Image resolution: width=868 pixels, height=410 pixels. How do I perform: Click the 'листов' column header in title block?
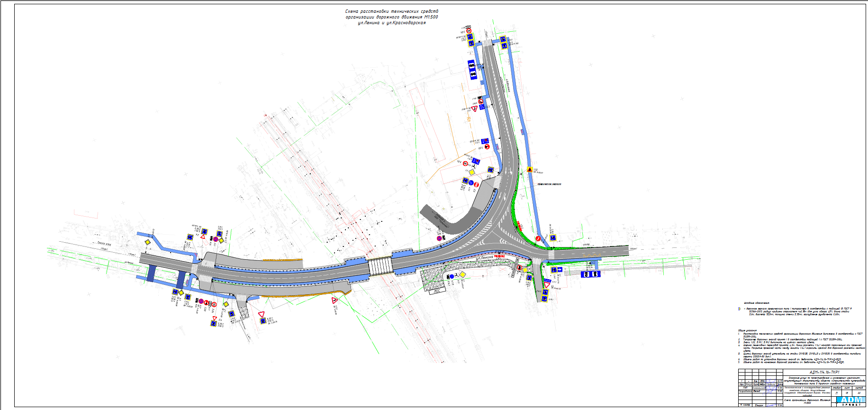[x=859, y=388]
